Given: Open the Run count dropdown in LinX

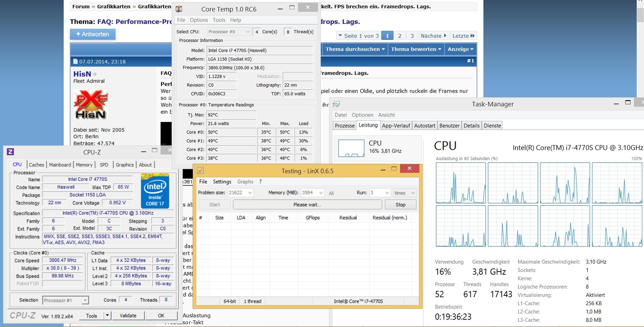Looking at the screenshot, I should click(x=380, y=193).
